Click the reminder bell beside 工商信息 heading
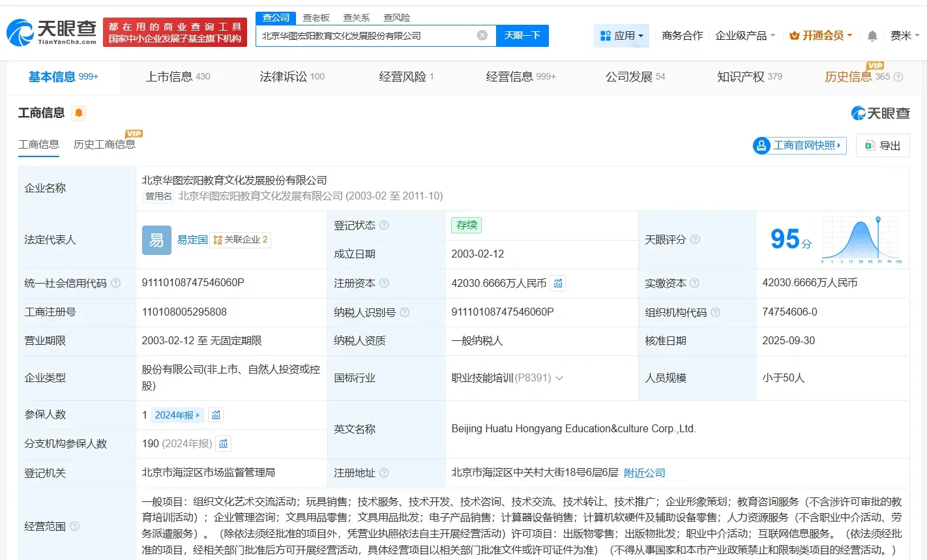This screenshot has width=927, height=560. [x=79, y=113]
